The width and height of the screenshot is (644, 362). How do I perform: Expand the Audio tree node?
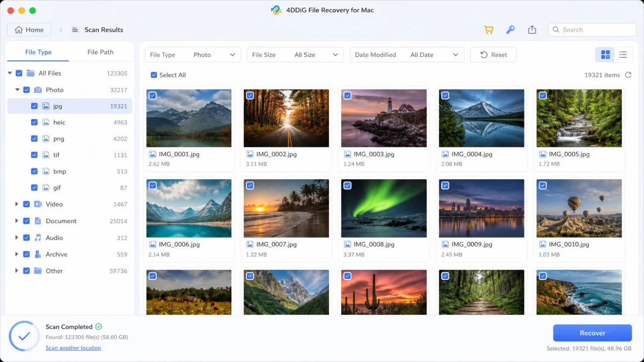[17, 238]
